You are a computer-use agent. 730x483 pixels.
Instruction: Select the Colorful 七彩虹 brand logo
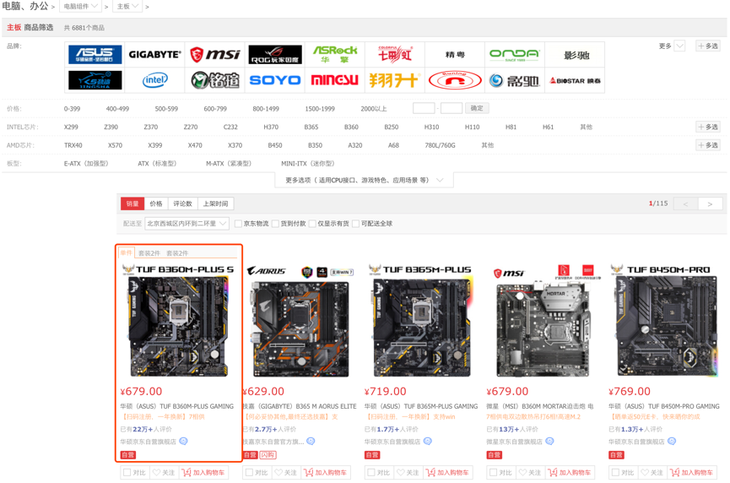point(395,54)
